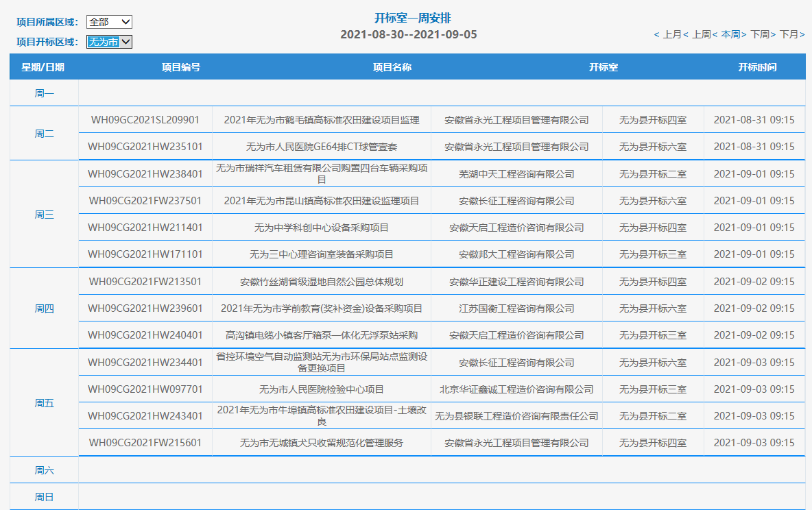Click 无为县开标三室 in the WH09CG2021HW171101 row
The width and height of the screenshot is (812, 510).
pos(653,254)
